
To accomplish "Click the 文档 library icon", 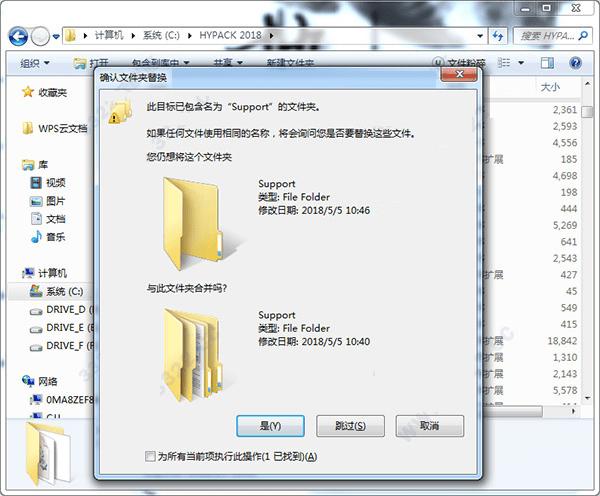I will 36,219.
